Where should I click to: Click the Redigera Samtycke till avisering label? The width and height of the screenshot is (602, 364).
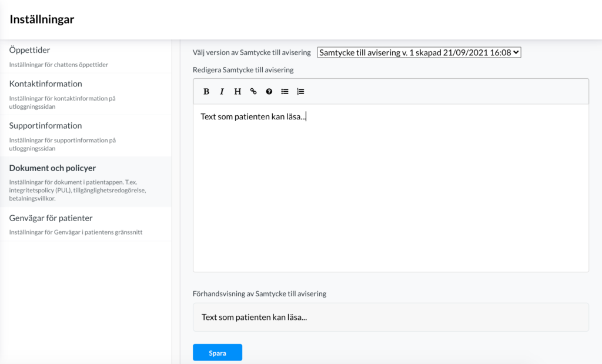click(x=243, y=70)
